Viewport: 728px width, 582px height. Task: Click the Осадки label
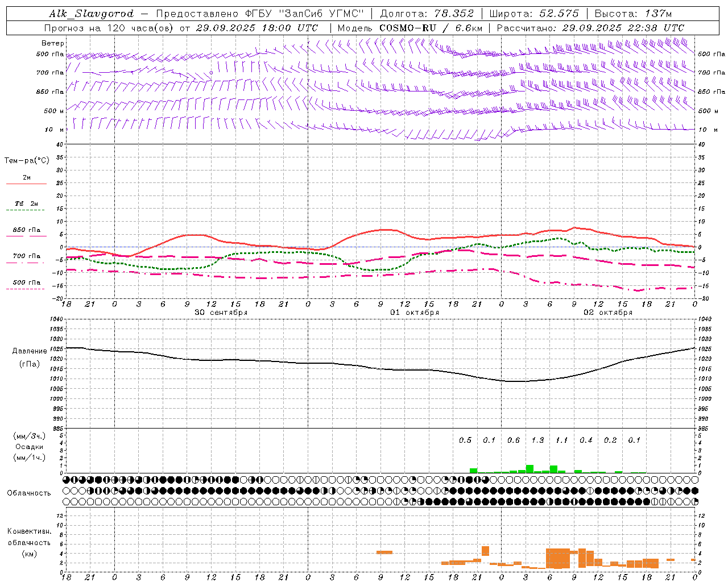pyautogui.click(x=30, y=447)
